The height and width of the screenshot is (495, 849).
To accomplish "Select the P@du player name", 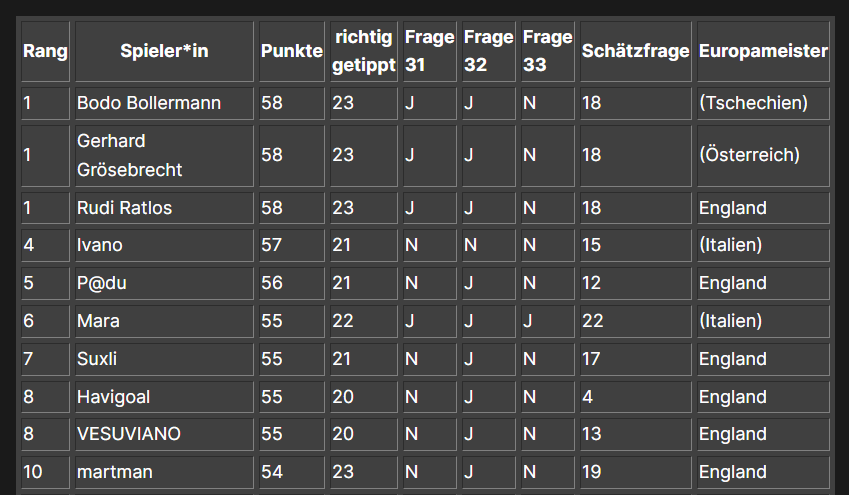I will click(x=102, y=283).
